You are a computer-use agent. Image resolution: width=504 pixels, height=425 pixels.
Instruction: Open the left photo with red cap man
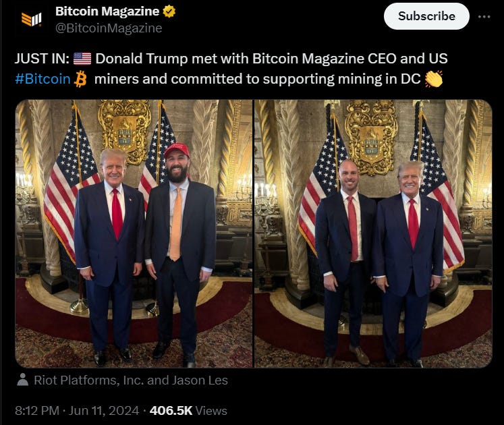(134, 233)
